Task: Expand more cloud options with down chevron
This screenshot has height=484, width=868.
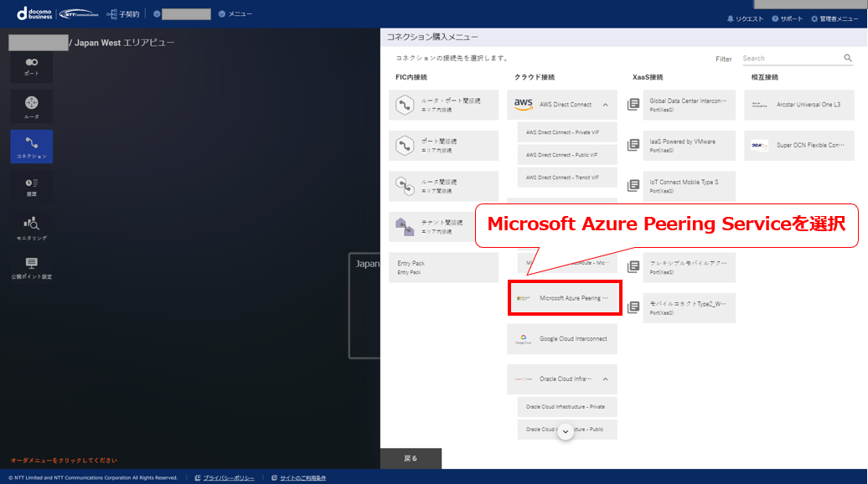Action: point(566,431)
